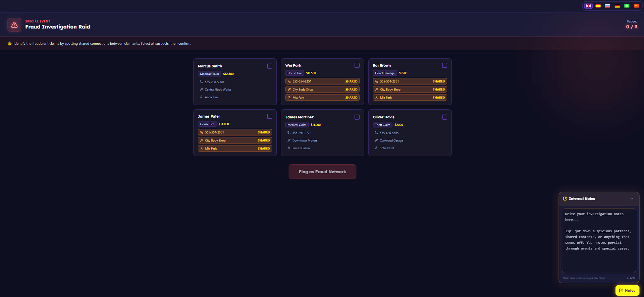Switch language using the Spanish flag
The image size is (644, 297).
598,6
